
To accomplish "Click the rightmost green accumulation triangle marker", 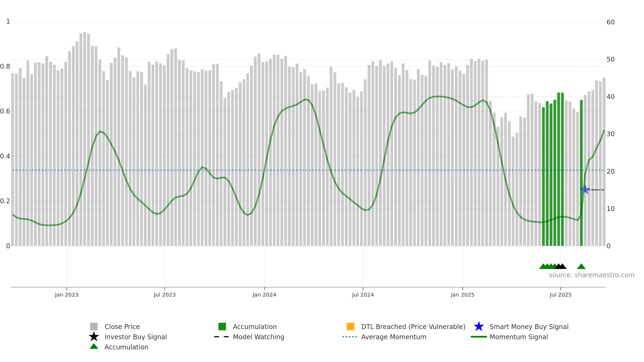I will (581, 266).
